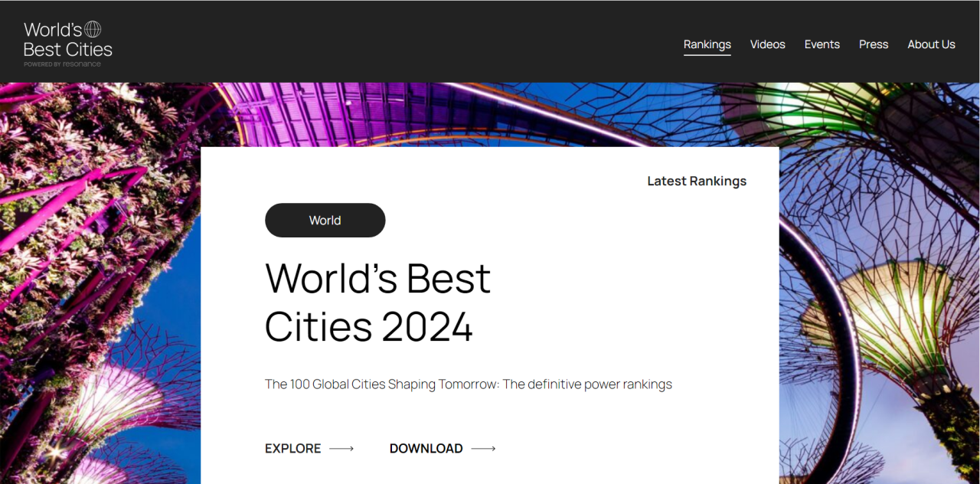
Task: Click the Latest Rankings label
Action: click(x=697, y=181)
